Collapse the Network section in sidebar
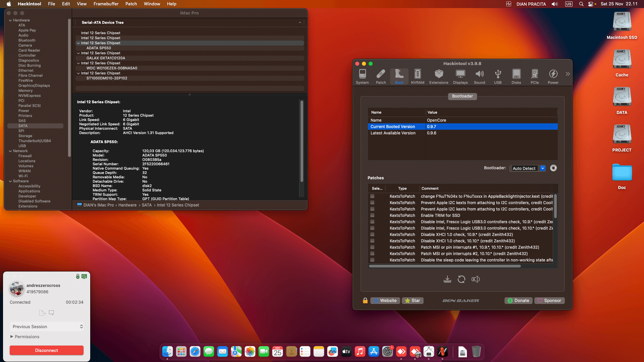The width and height of the screenshot is (644, 362). pos(10,151)
